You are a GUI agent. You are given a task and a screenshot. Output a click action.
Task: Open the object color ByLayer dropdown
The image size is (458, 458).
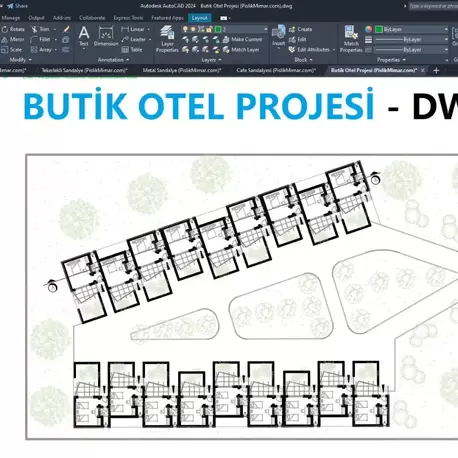click(446, 29)
